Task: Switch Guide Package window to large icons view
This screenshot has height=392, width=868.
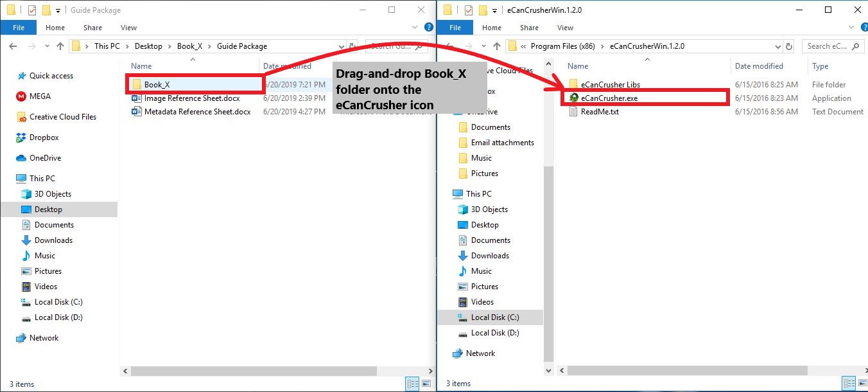Action: 426,384
